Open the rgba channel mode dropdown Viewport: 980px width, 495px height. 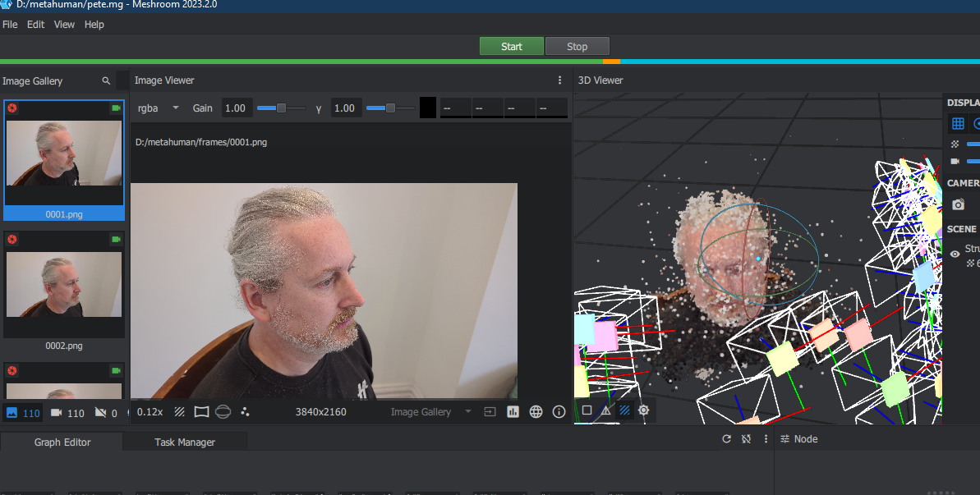(x=158, y=108)
